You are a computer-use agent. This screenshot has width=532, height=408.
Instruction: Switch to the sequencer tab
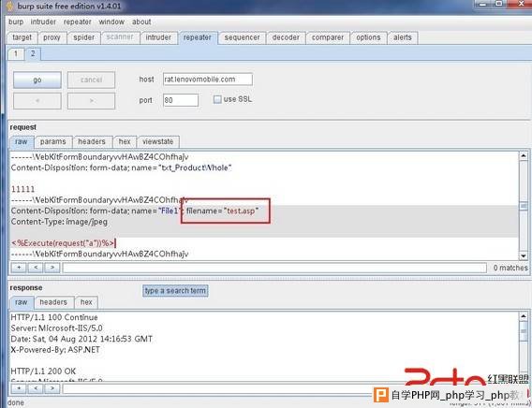point(242,37)
